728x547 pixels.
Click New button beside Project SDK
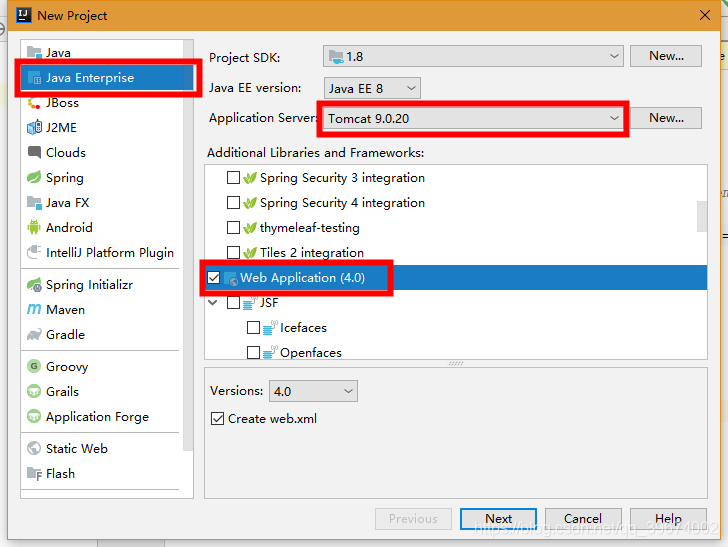click(666, 56)
